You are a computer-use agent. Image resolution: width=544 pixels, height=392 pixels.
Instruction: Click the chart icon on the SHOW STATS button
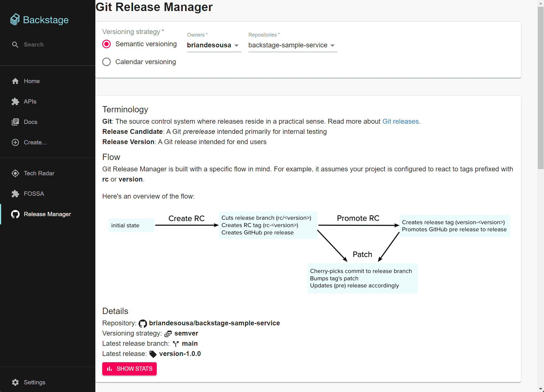tap(110, 369)
